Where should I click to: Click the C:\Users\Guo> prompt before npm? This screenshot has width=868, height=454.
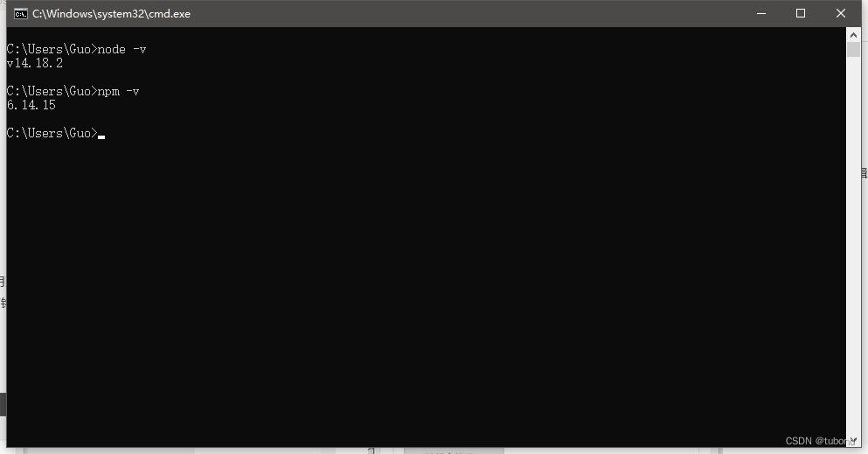pyautogui.click(x=52, y=91)
